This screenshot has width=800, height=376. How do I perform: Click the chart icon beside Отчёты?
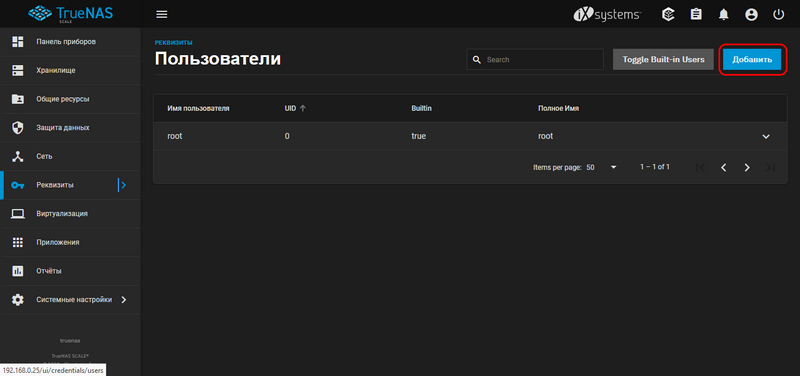[18, 271]
